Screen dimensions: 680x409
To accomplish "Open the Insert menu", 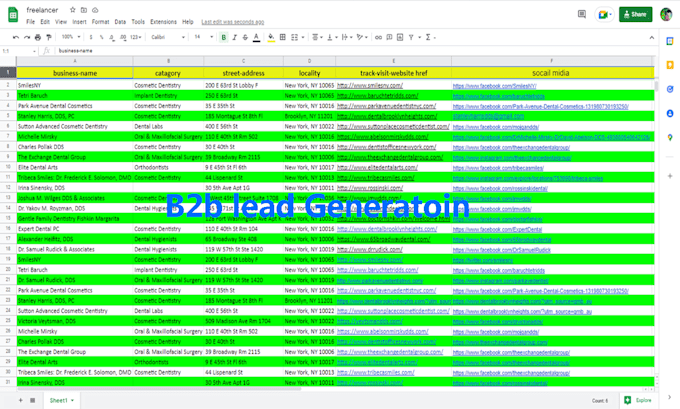I will (x=79, y=22).
